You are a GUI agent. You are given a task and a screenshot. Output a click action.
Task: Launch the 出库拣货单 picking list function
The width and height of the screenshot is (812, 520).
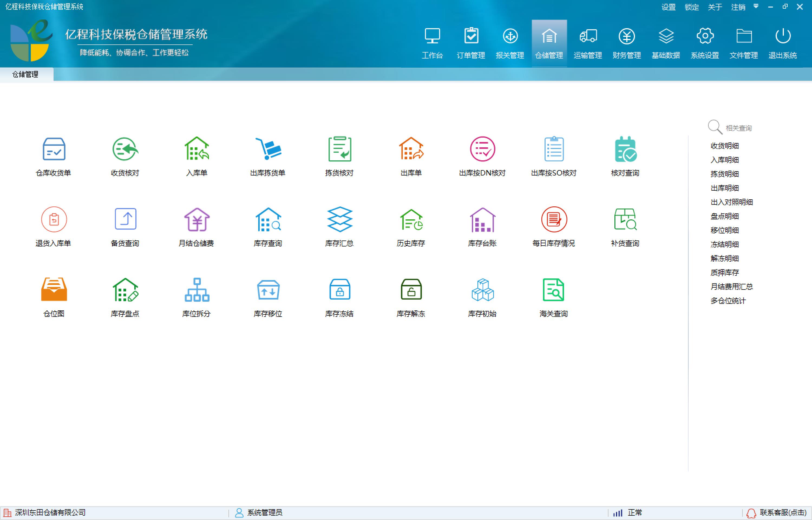pyautogui.click(x=268, y=155)
